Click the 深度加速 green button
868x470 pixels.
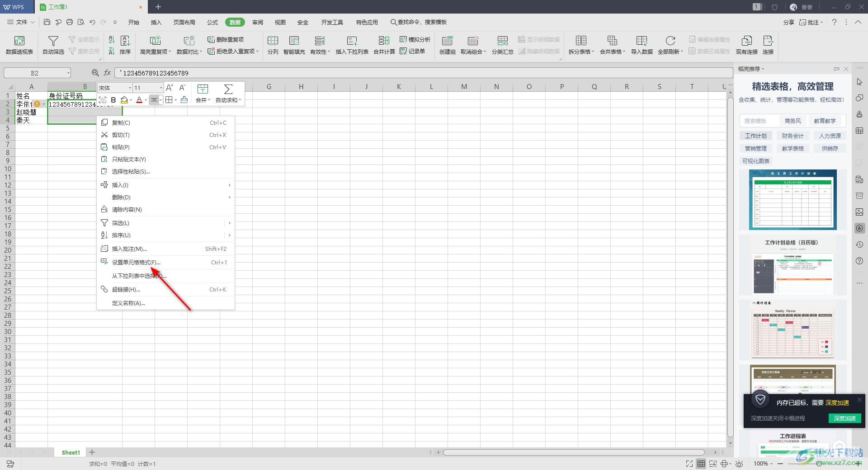click(x=844, y=418)
